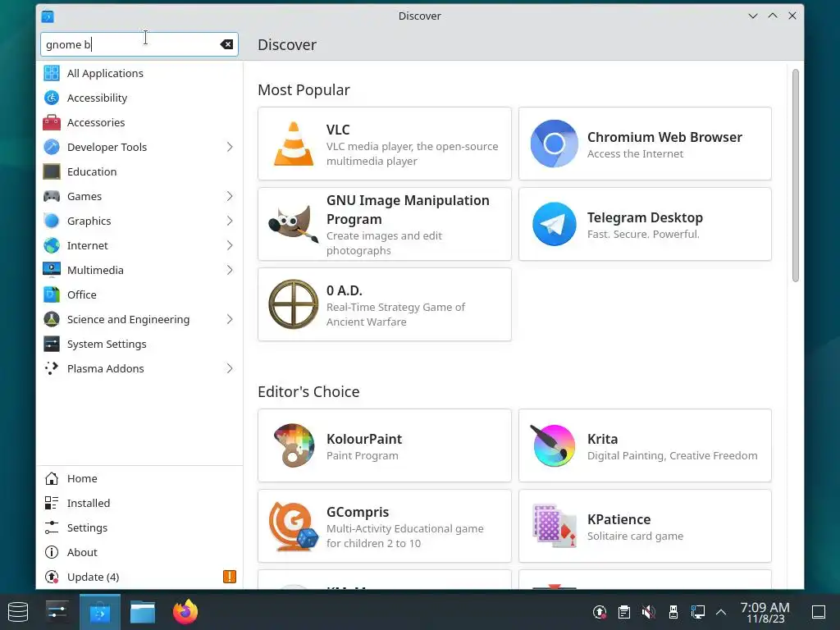
Task: Expand Plasma Addons subcategories arrow
Action: [230, 369]
